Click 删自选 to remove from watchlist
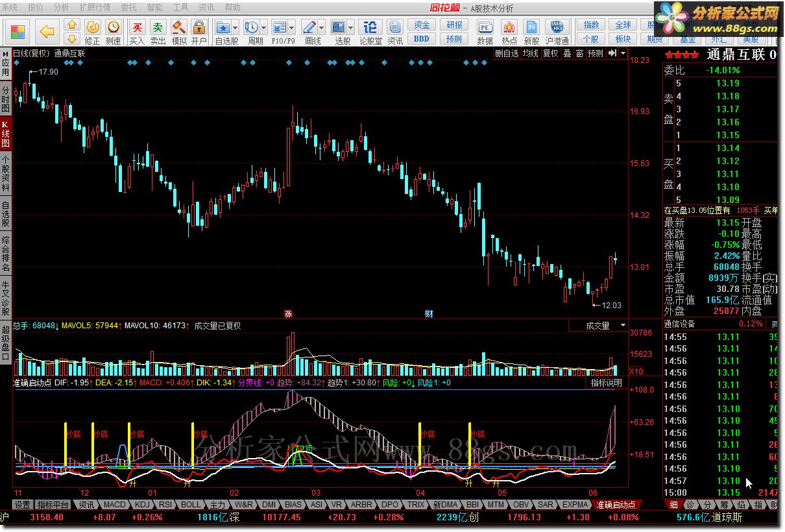785x532 pixels. click(x=507, y=54)
